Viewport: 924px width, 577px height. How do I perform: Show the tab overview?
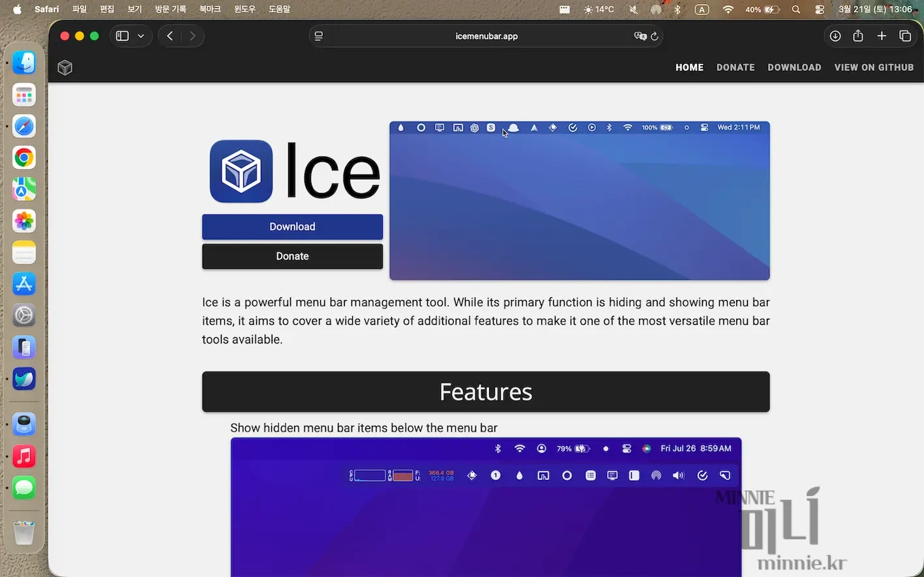(905, 36)
